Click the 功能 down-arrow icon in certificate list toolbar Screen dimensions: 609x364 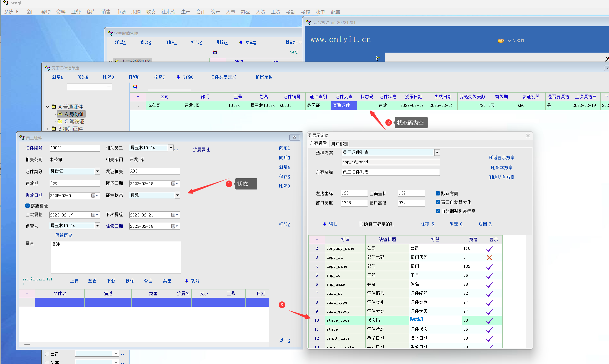click(178, 77)
